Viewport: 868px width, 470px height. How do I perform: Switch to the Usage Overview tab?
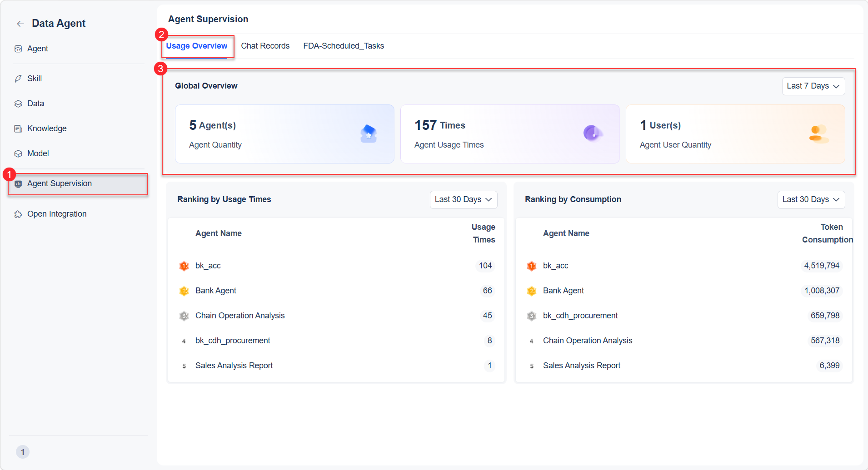[x=196, y=46]
